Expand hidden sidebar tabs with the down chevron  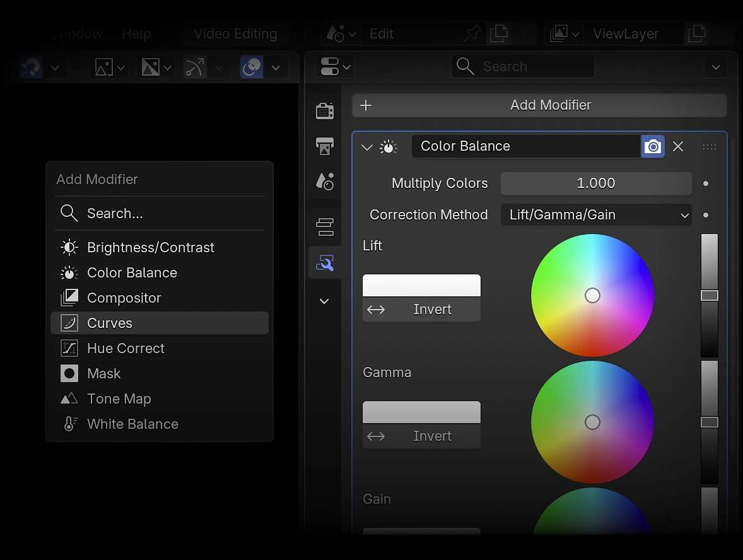coord(324,301)
